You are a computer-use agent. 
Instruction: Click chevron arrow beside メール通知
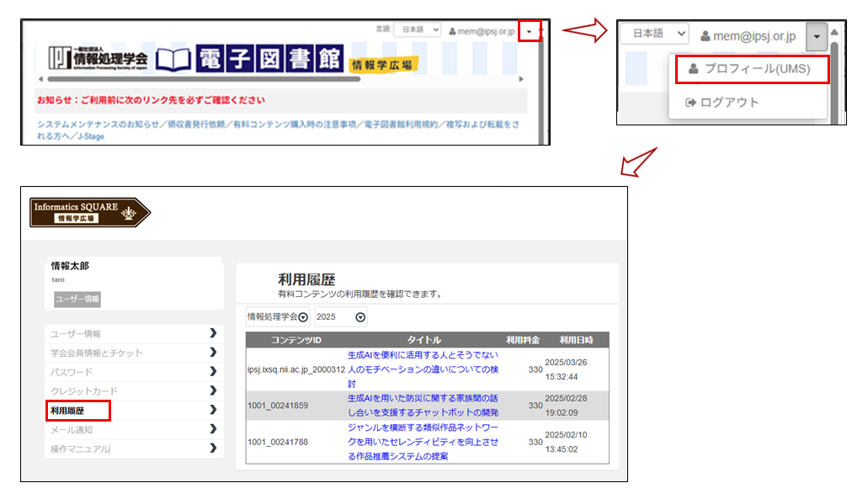click(213, 429)
